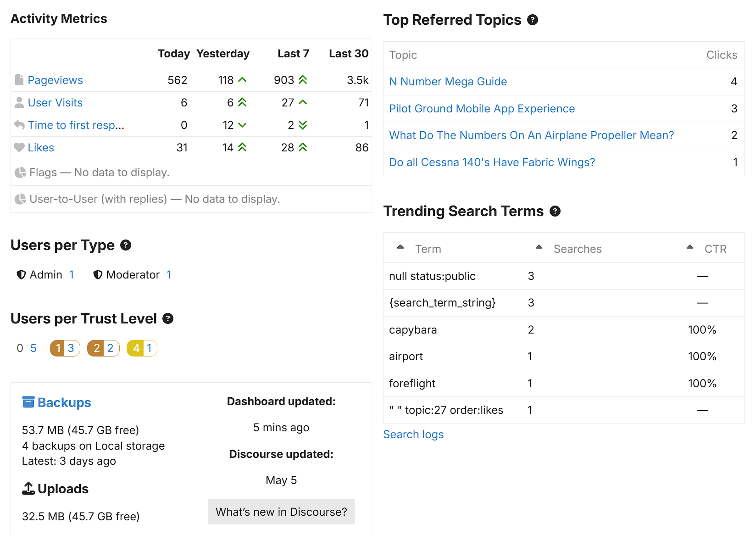Sort table by the CTR column arrow
756x535 pixels.
click(x=690, y=247)
